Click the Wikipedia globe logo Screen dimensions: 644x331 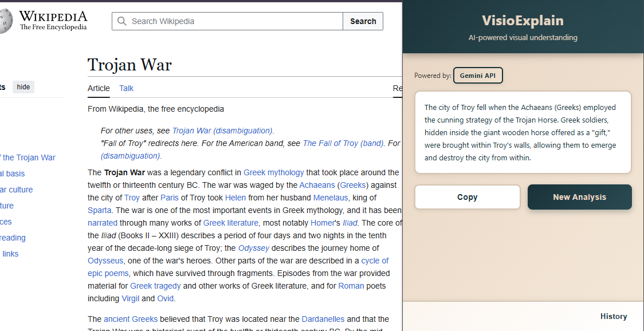tap(6, 21)
